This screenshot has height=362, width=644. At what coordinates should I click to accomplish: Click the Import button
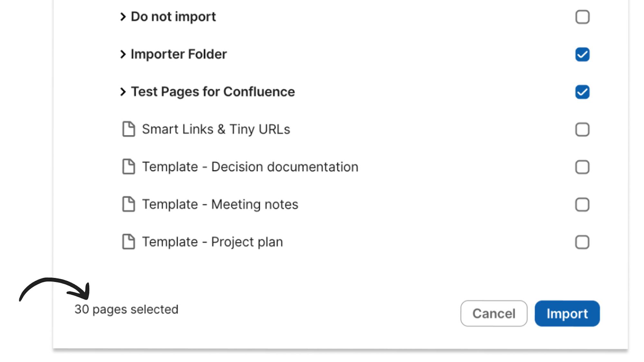coord(567,313)
